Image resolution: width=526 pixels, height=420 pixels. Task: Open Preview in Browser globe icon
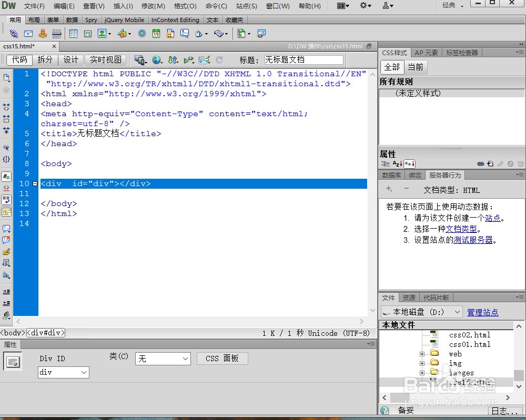tap(156, 59)
